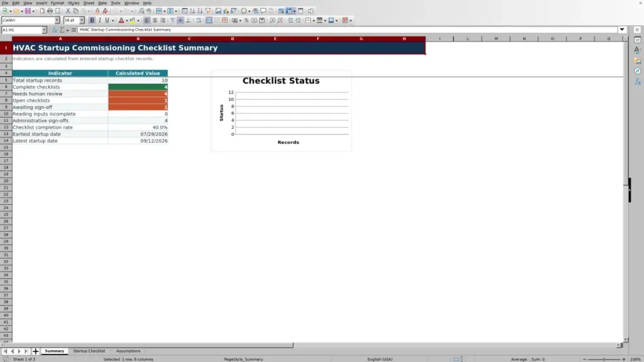Insert an image using the toolbar icon
The image size is (644, 362).
click(x=218, y=11)
